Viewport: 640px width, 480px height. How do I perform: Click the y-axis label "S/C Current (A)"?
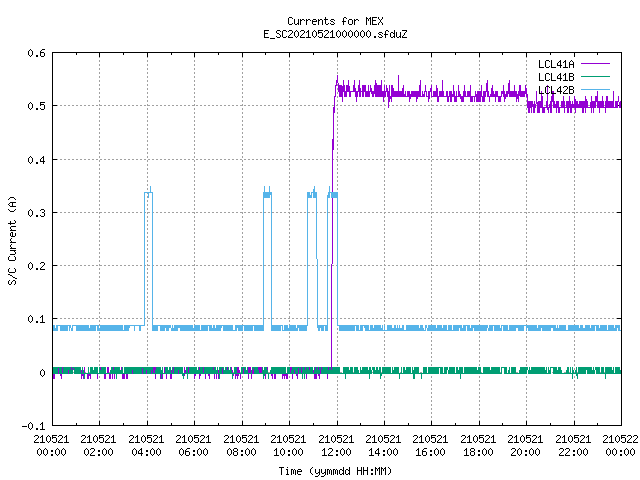click(13, 240)
